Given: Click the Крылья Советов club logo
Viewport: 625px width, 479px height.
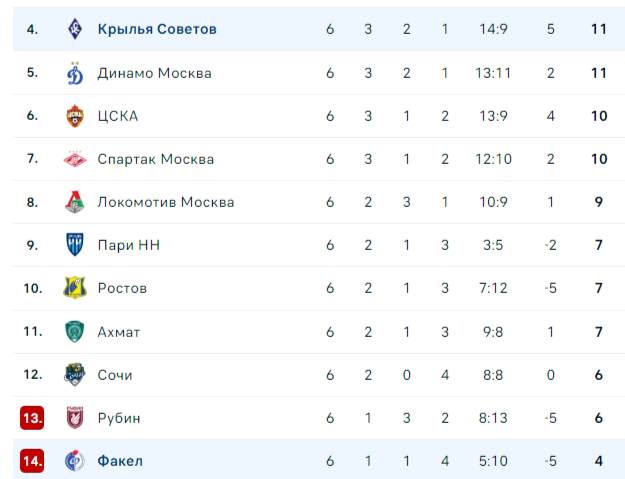Looking at the screenshot, I should [x=75, y=29].
